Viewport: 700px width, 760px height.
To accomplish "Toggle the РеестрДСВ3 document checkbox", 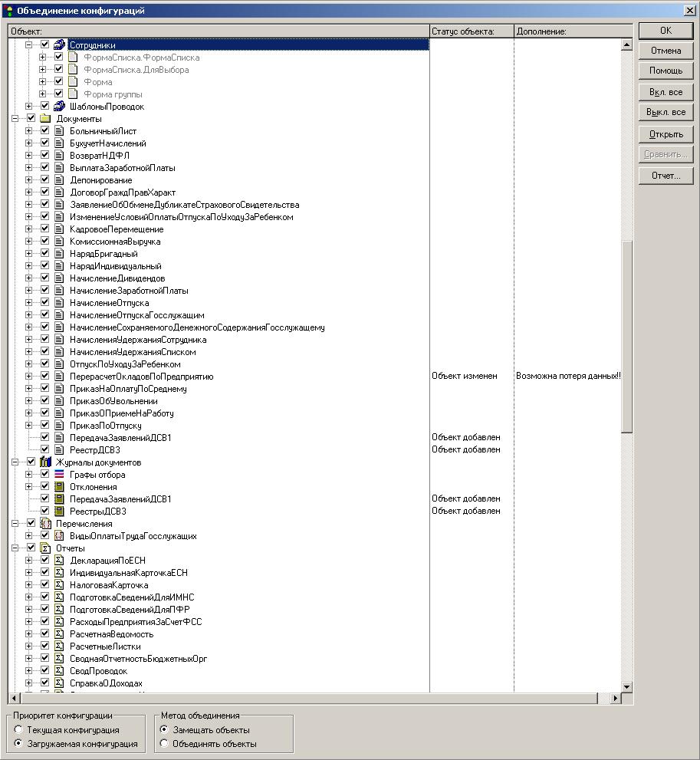I will click(x=44, y=450).
